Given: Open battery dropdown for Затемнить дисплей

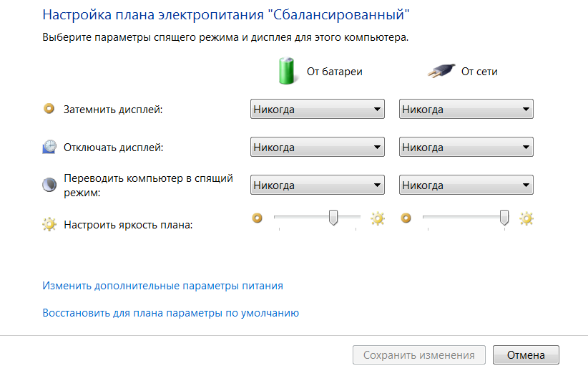Looking at the screenshot, I should tap(318, 110).
